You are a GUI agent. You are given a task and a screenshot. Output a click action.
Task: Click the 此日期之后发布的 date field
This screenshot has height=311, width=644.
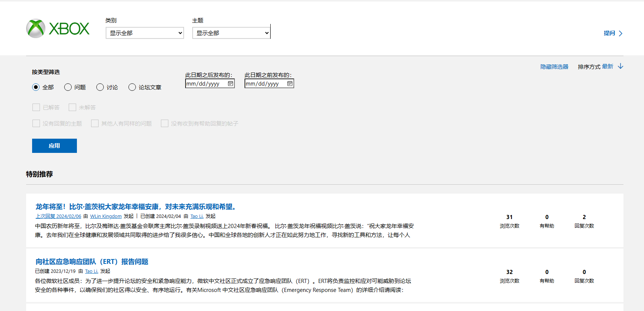pyautogui.click(x=210, y=84)
